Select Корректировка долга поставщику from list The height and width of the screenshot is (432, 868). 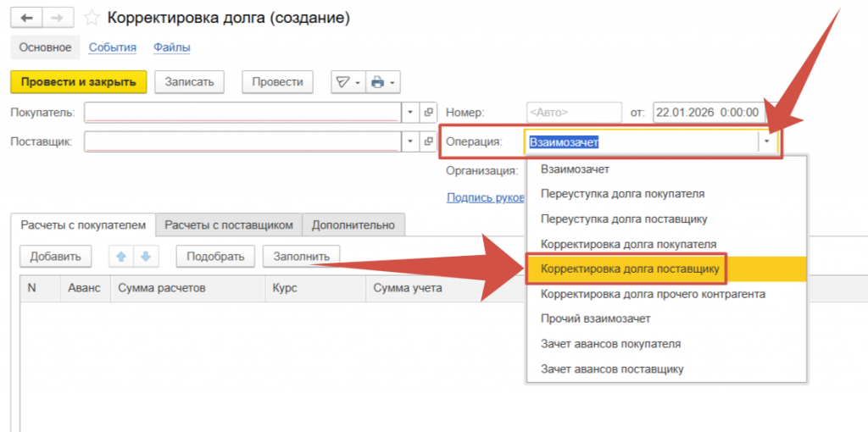[630, 269]
